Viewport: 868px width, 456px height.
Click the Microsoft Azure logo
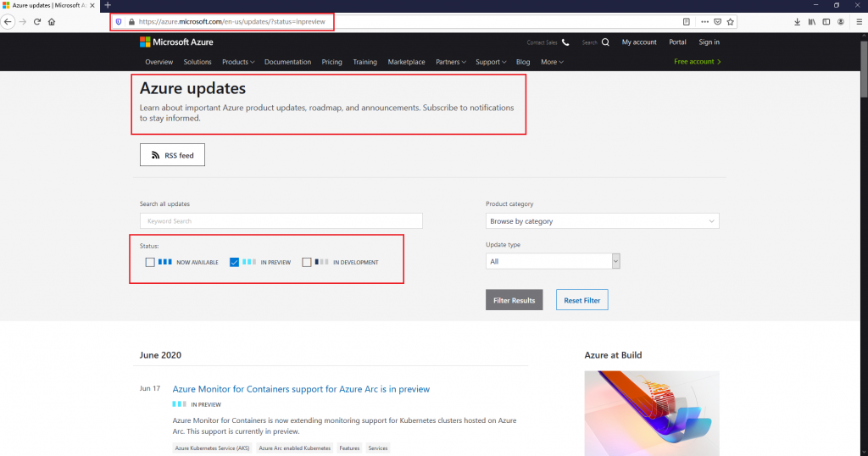point(176,42)
